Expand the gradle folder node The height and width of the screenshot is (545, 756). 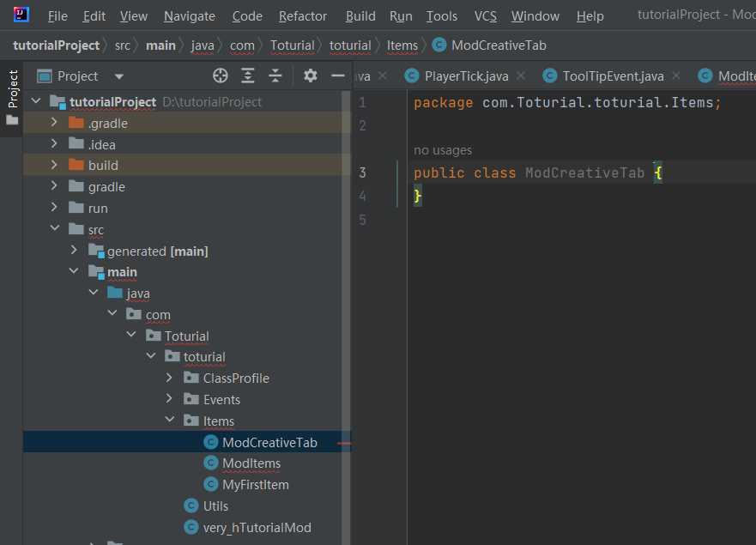coord(54,186)
